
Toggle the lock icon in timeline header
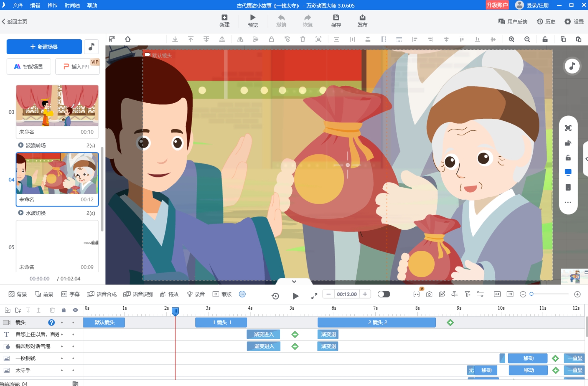(64, 310)
